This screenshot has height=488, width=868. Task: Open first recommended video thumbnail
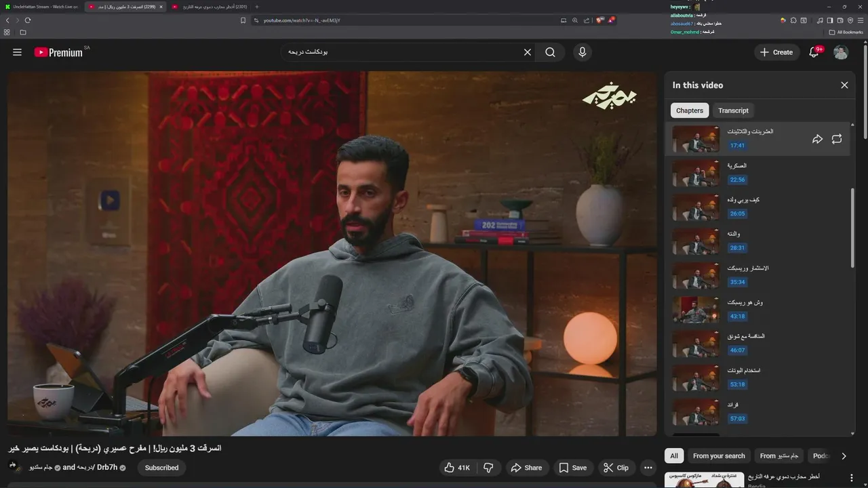click(705, 480)
